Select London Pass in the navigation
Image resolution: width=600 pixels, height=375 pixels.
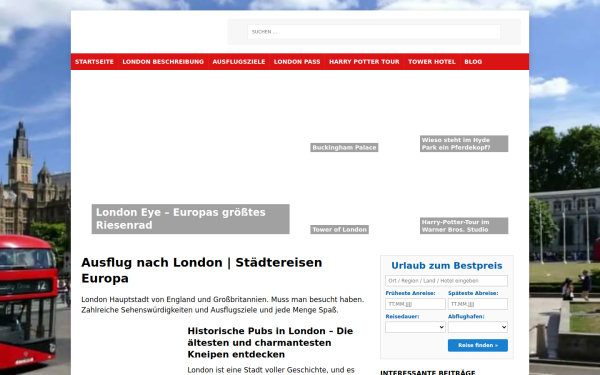point(297,62)
